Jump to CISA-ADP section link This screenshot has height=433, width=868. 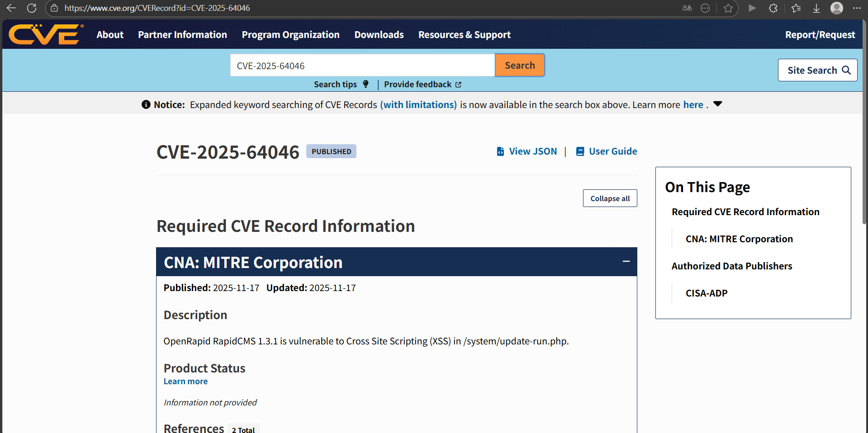tap(706, 293)
